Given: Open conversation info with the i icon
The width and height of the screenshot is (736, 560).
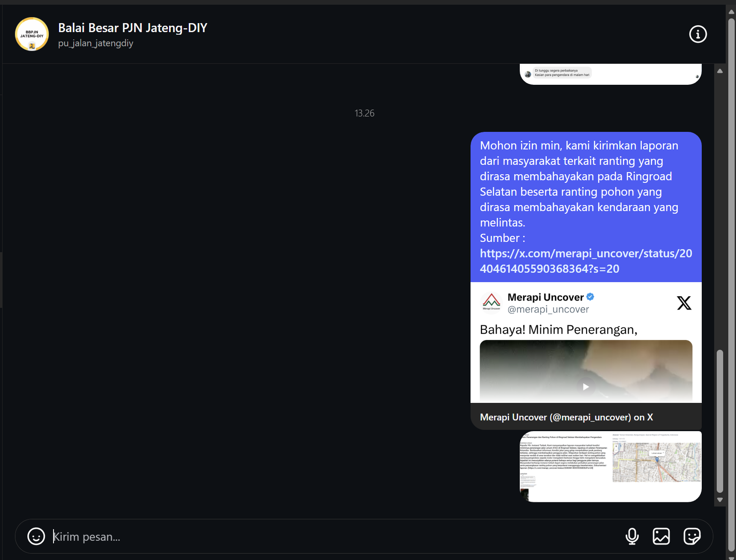Looking at the screenshot, I should click(x=697, y=34).
